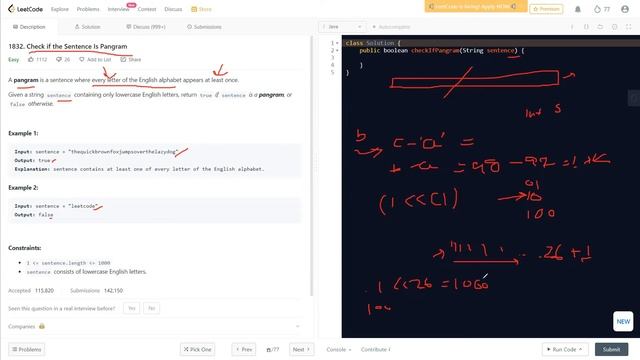The image size is (640, 360).
Task: Click the Companies lock icon
Action: (42, 326)
